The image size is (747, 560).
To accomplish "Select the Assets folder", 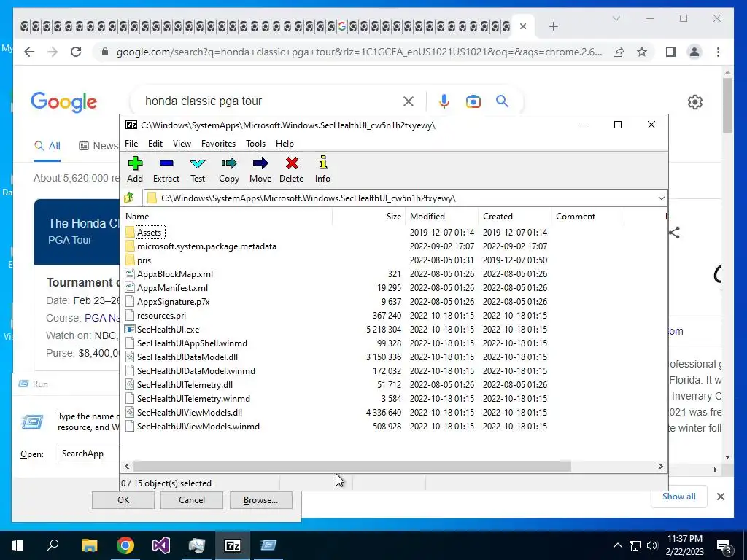I will (x=149, y=233).
